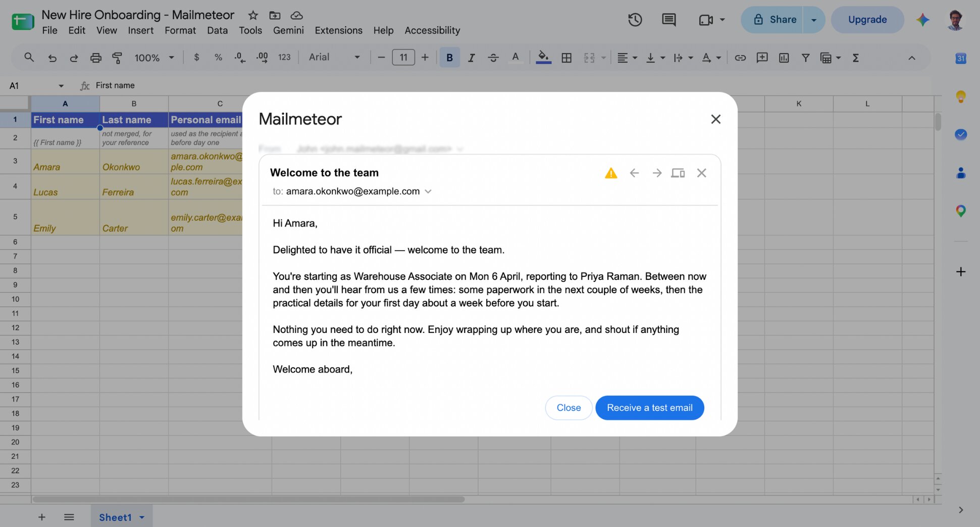The image size is (980, 527).
Task: Toggle italic formatting
Action: pos(471,58)
